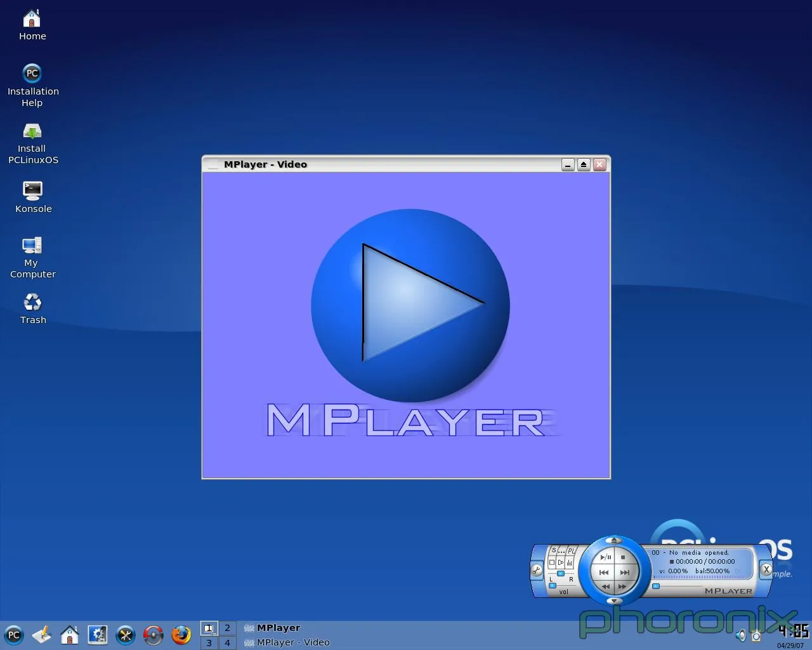This screenshot has width=812, height=650.
Task: Close MPlayer with the round X button
Action: [766, 569]
